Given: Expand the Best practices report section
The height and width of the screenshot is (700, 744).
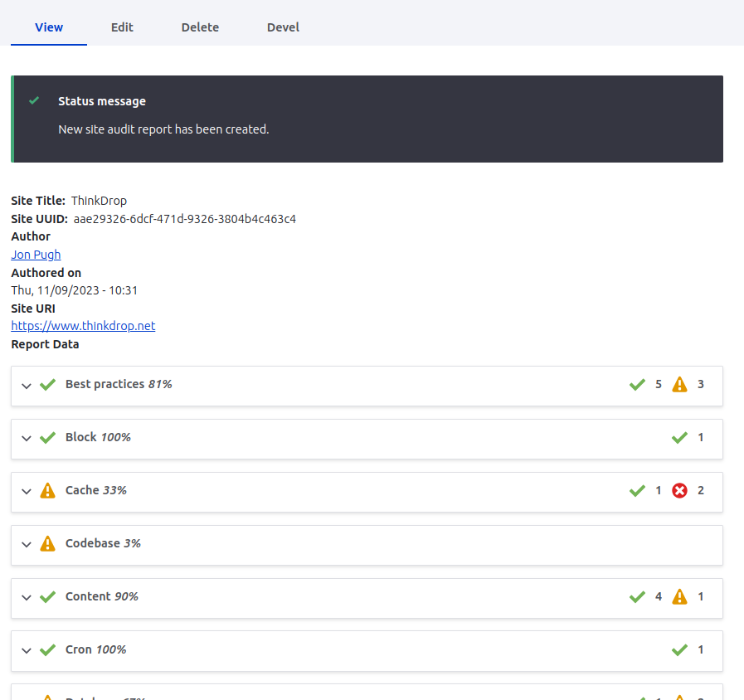Looking at the screenshot, I should point(26,386).
